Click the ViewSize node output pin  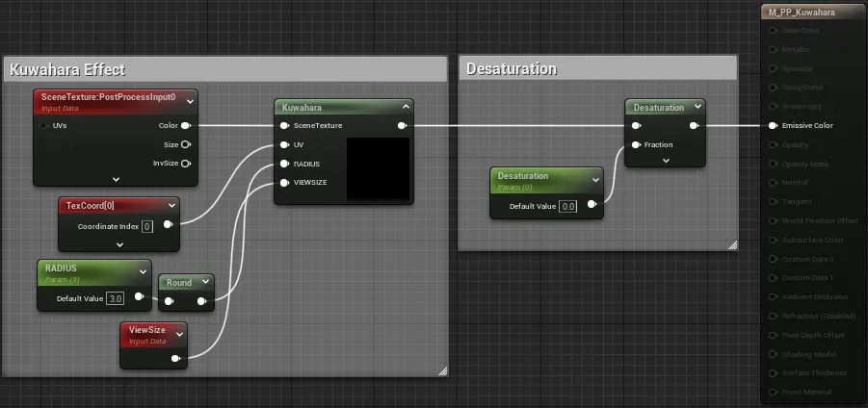point(175,358)
